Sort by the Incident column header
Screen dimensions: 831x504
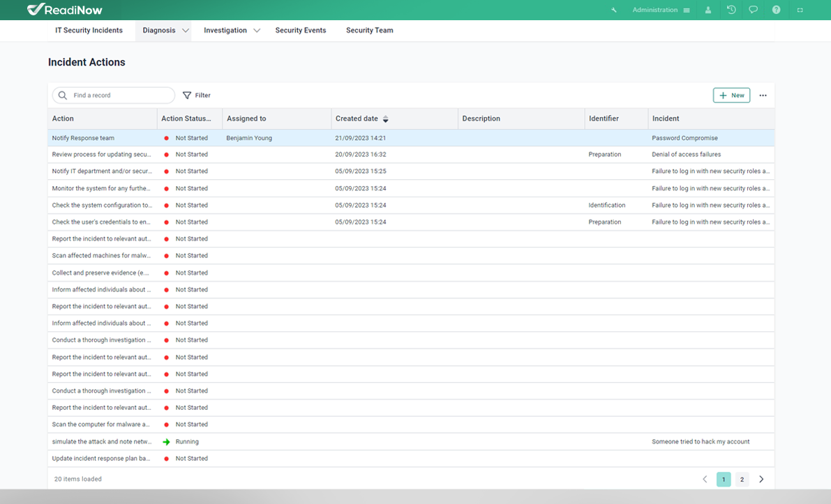(x=711, y=119)
